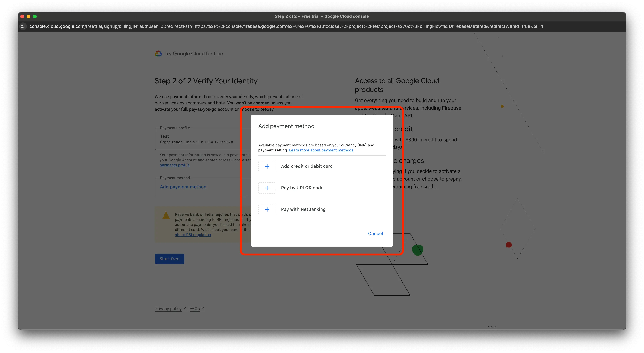Click the plus icon for NetBanking

click(267, 209)
